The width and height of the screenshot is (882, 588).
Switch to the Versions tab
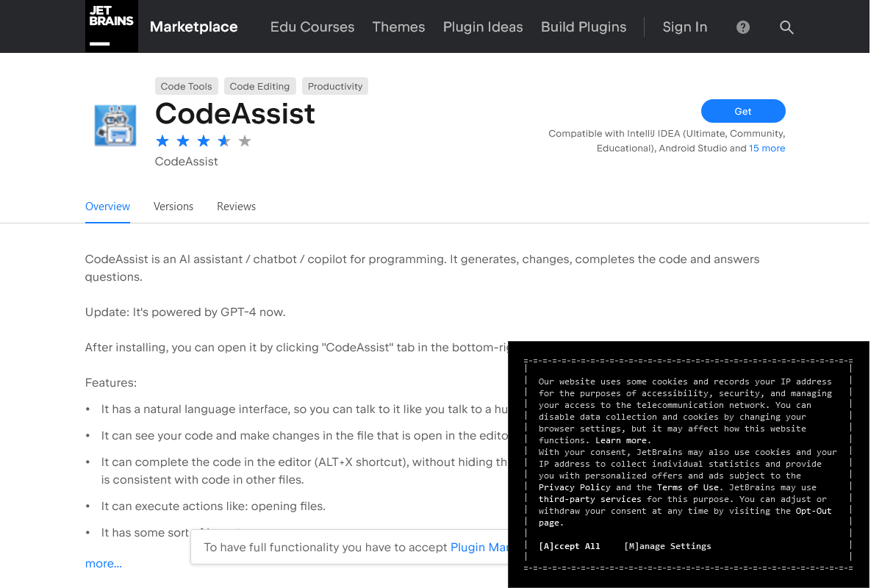173,207
